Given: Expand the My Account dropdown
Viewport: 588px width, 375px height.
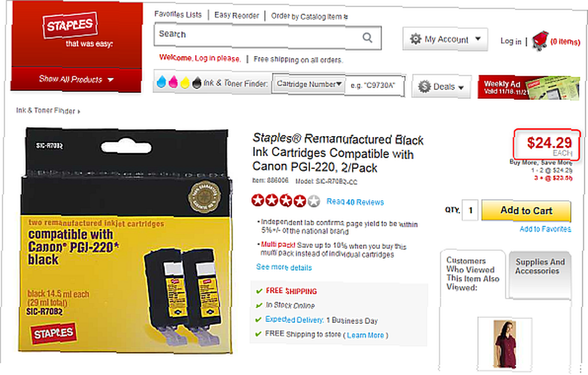Looking at the screenshot, I should click(445, 39).
